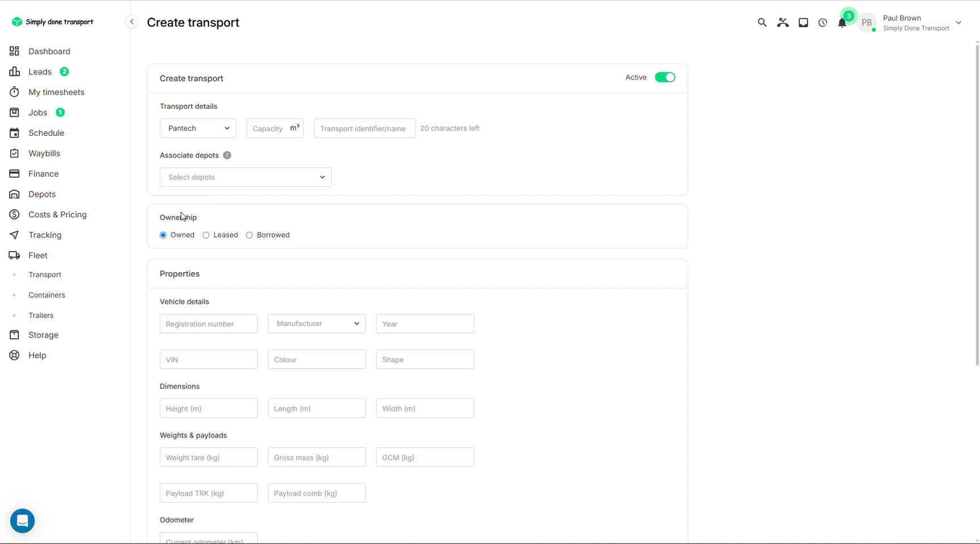Open notifications bell icon

coord(842,23)
